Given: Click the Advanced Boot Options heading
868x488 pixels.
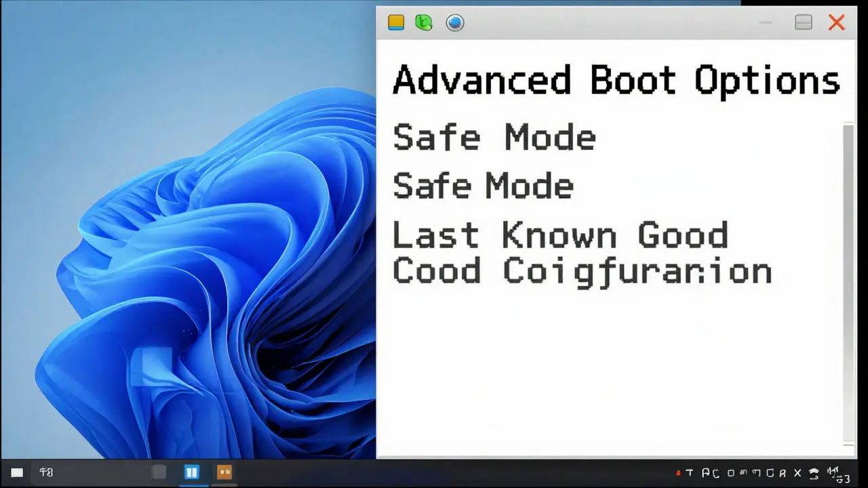Looking at the screenshot, I should pos(616,80).
